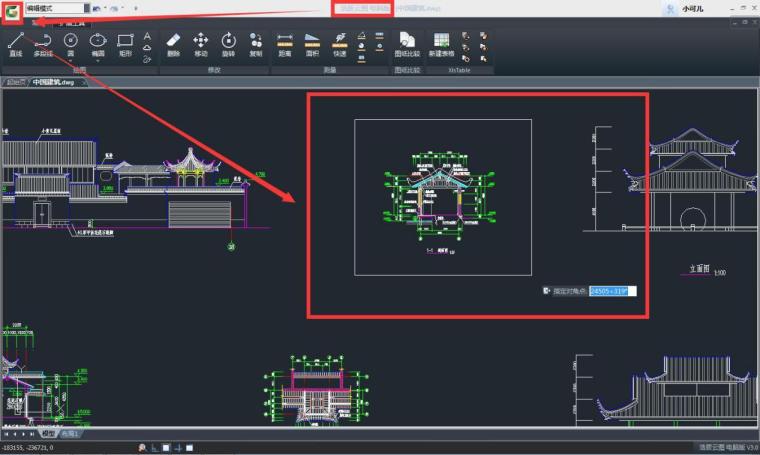Activate the 删除 (Delete) eraser tool

tap(173, 44)
